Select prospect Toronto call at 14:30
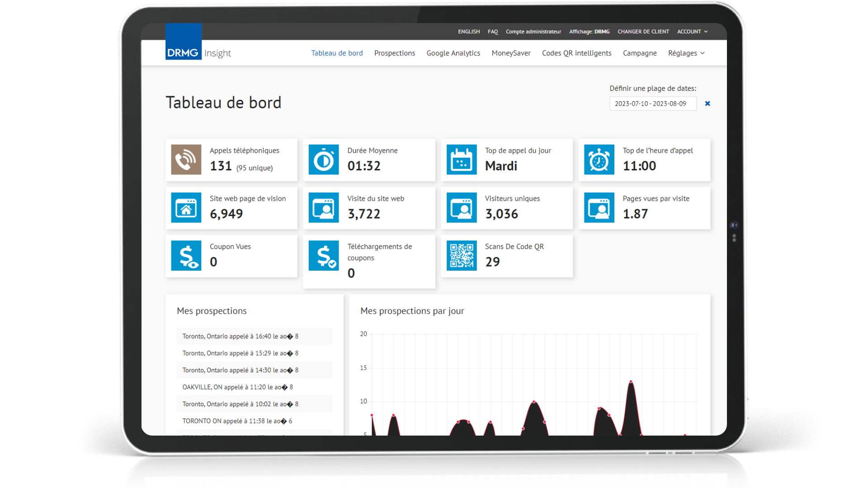This screenshot has height=488, width=868. (255, 370)
